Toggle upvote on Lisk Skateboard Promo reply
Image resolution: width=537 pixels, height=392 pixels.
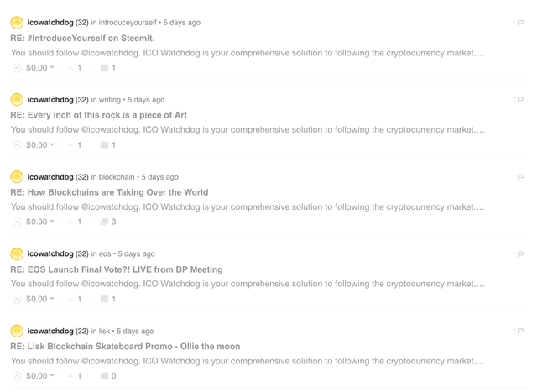coord(16,376)
